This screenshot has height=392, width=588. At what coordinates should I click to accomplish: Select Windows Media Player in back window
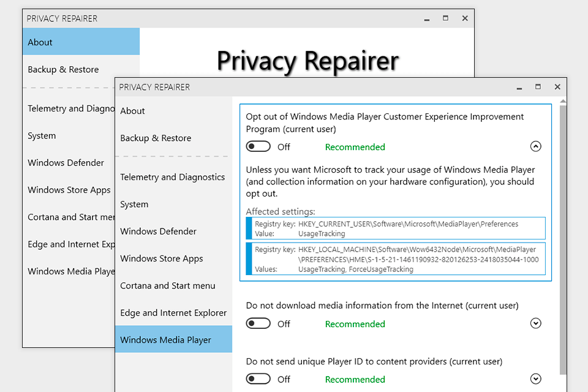click(x=69, y=271)
